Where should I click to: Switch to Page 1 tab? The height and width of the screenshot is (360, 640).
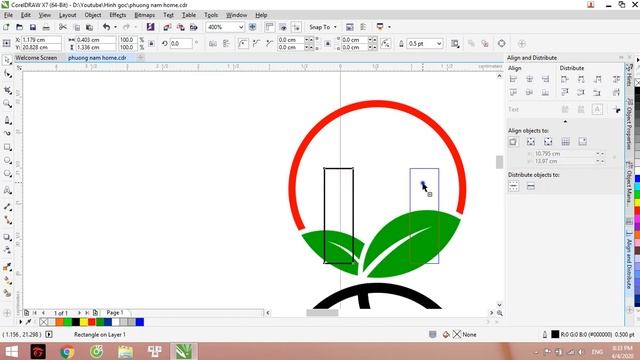point(115,313)
